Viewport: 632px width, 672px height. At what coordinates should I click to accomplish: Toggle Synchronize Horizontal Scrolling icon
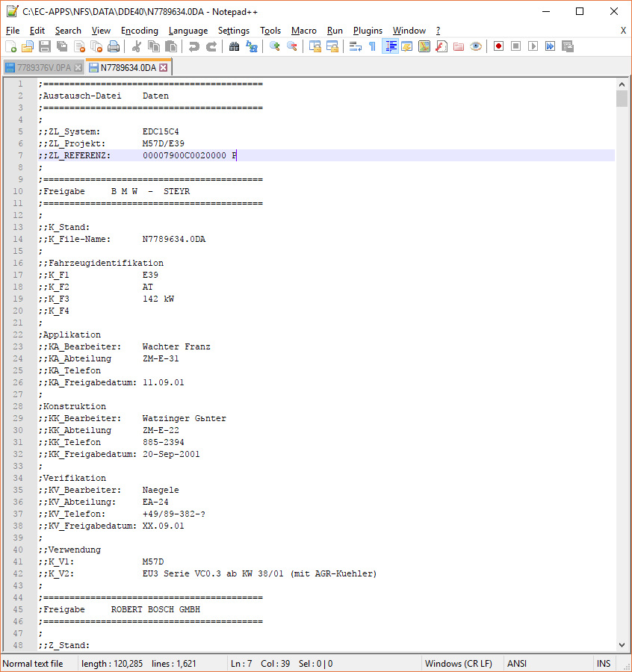[332, 46]
